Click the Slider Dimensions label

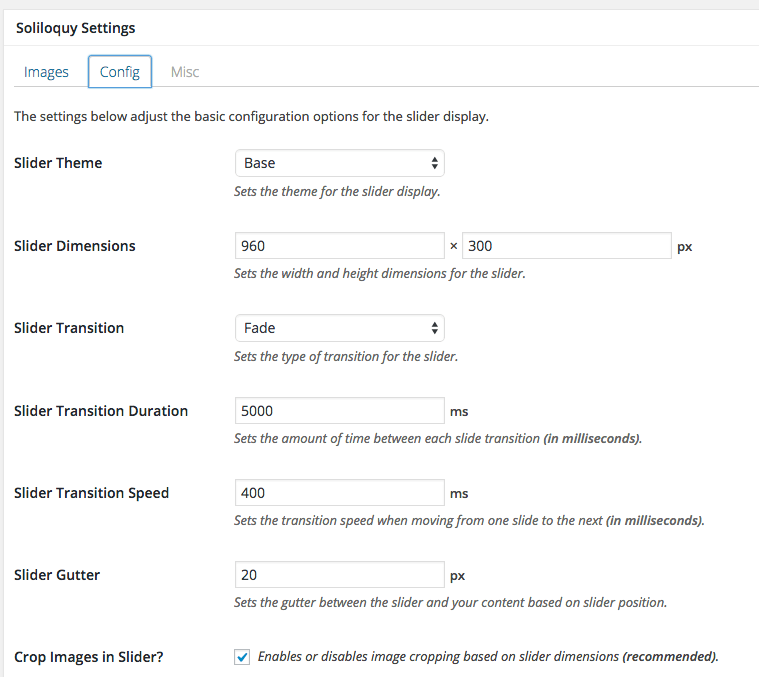coord(75,246)
